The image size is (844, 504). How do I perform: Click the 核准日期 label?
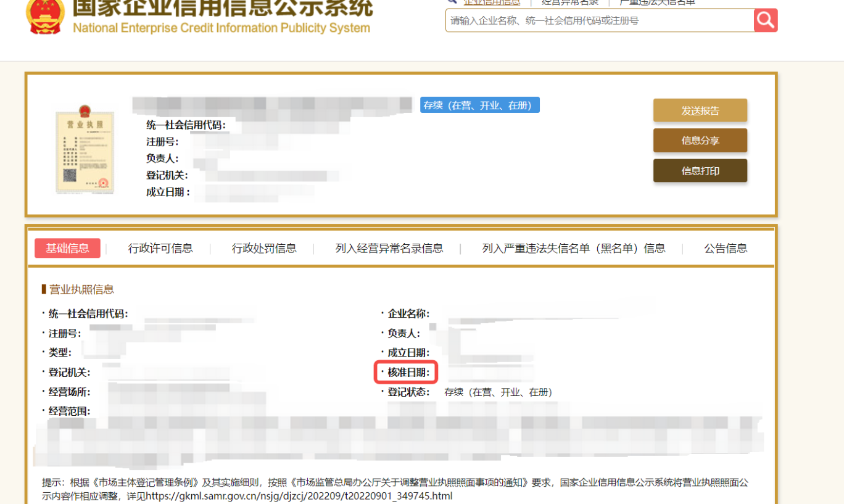click(409, 373)
